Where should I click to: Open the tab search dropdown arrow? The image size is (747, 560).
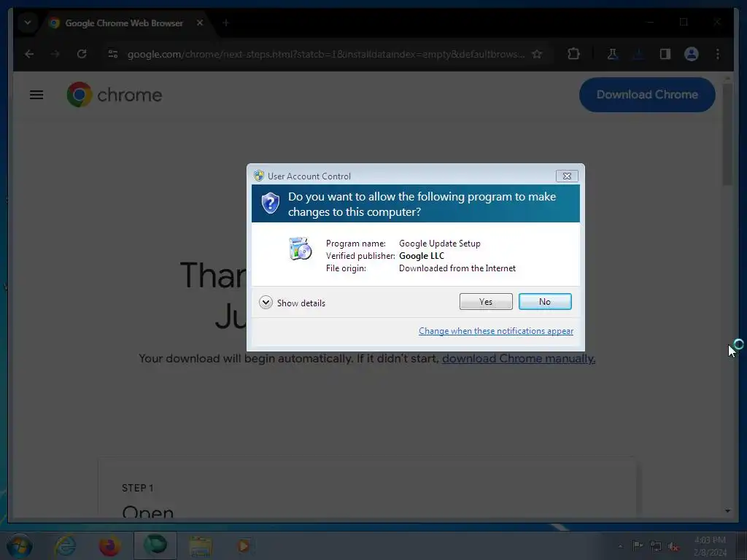pyautogui.click(x=28, y=23)
